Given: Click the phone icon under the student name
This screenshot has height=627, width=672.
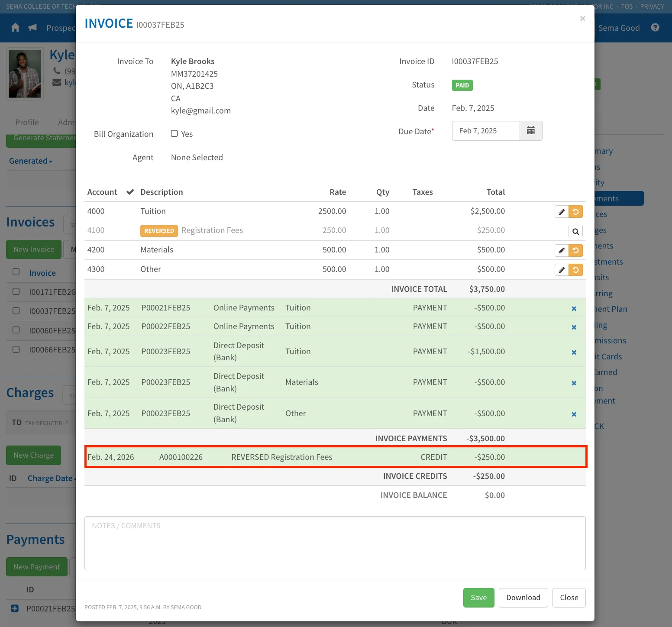Looking at the screenshot, I should click(x=57, y=71).
